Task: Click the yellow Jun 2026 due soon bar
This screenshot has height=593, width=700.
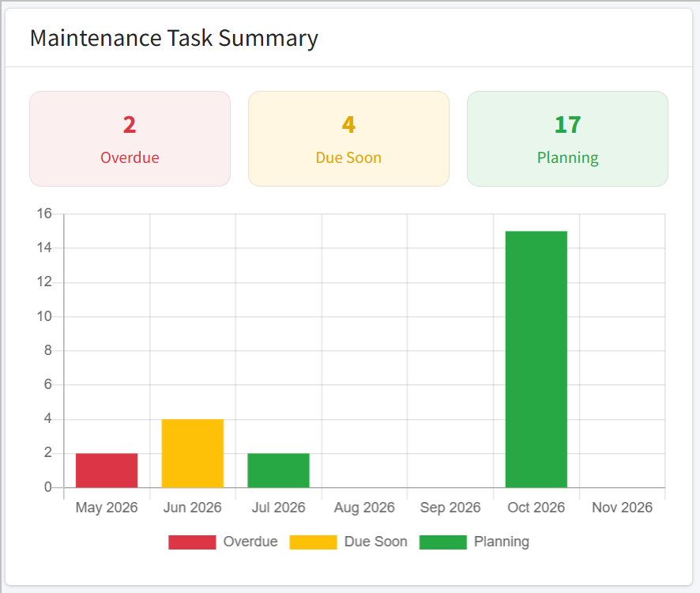Action: 193,453
